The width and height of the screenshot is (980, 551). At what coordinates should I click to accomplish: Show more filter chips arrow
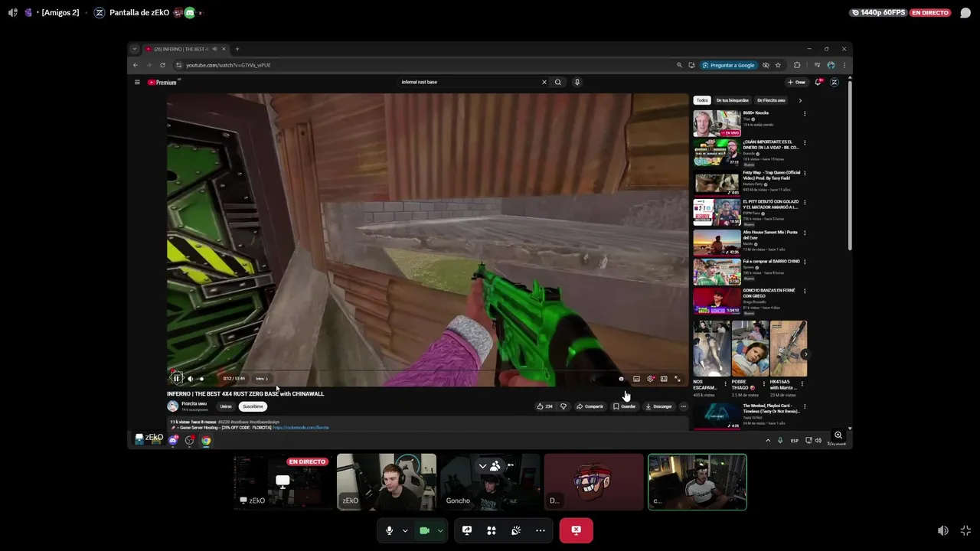(800, 100)
